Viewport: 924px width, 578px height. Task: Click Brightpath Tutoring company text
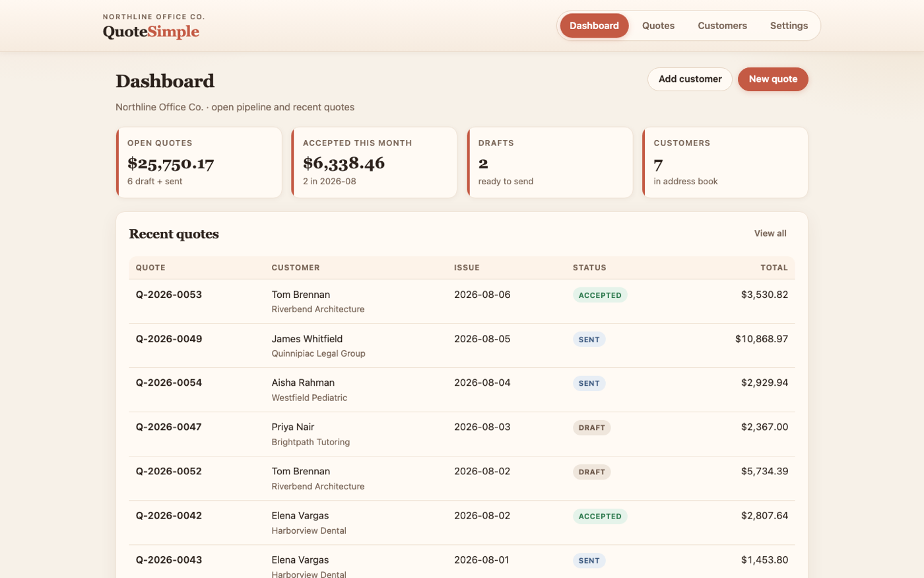pyautogui.click(x=310, y=442)
